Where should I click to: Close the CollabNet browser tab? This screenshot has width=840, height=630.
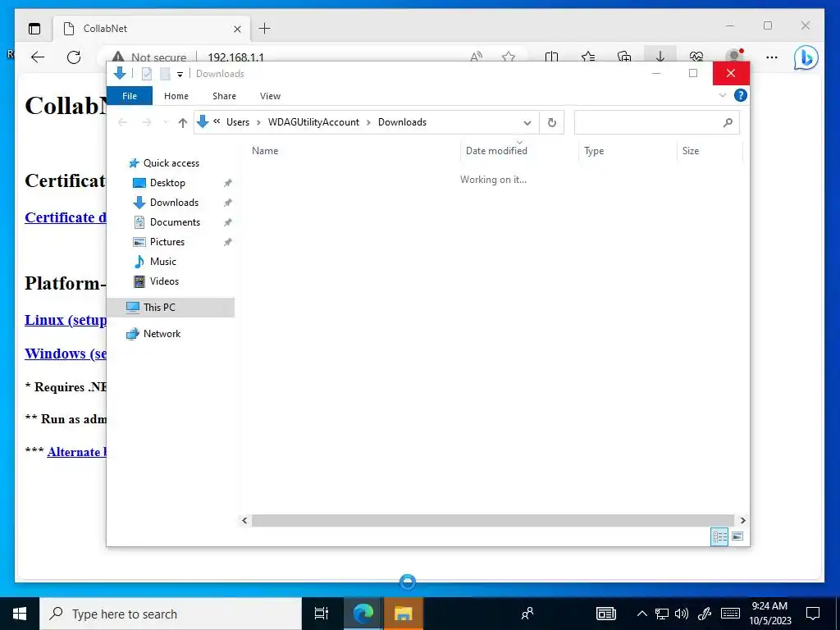(237, 29)
